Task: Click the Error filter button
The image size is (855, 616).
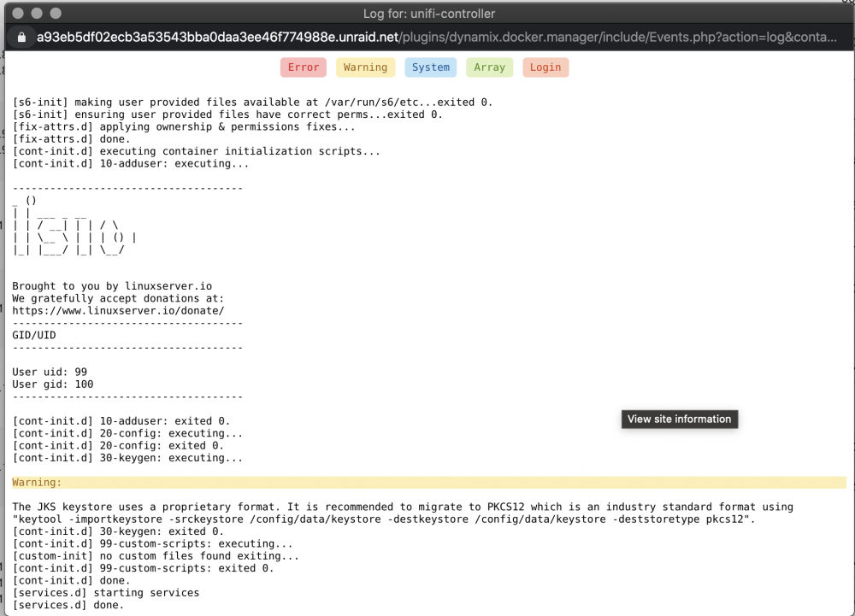Action: click(x=304, y=67)
